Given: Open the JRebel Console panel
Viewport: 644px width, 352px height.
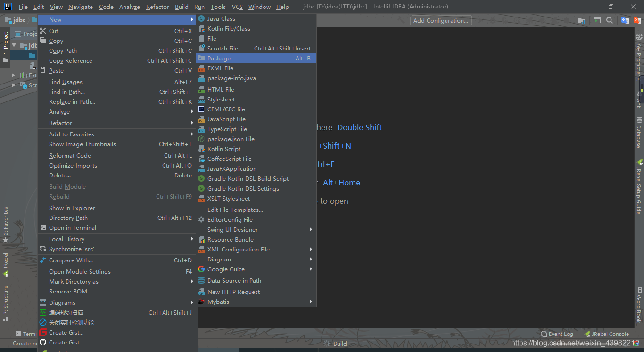Looking at the screenshot, I should click(607, 334).
